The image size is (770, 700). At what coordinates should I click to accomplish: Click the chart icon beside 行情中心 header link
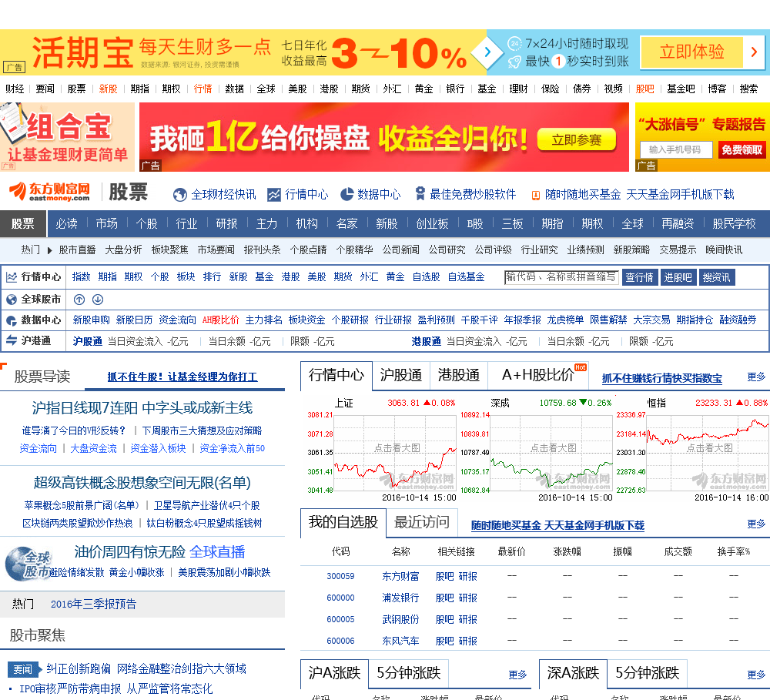[274, 195]
